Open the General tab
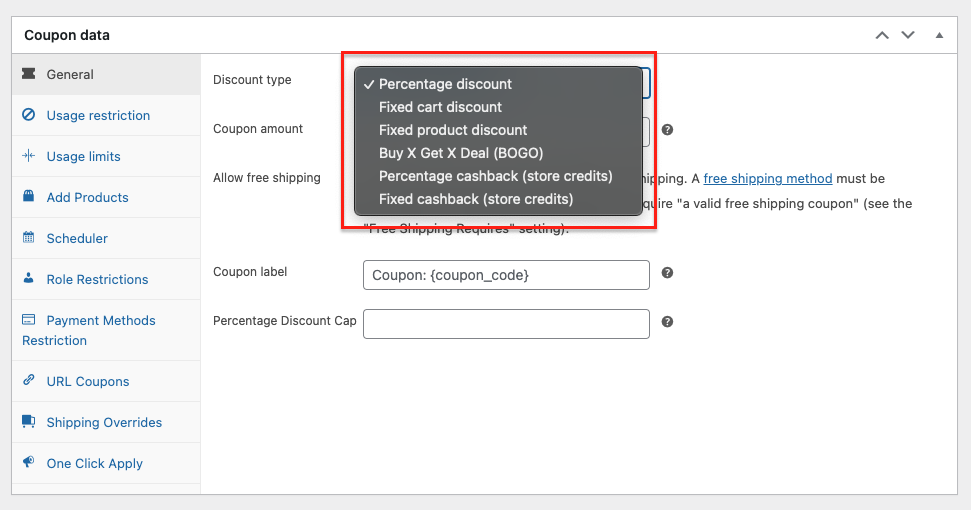971x510 pixels. pos(106,74)
